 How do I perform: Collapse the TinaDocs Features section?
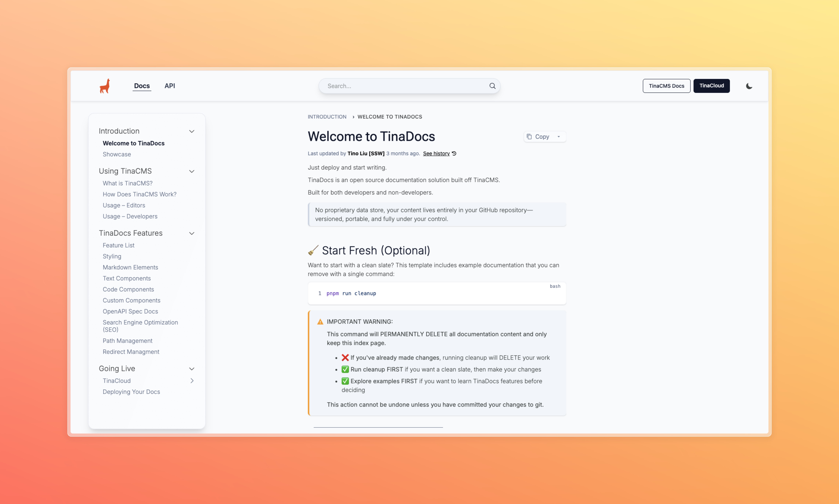pos(192,233)
